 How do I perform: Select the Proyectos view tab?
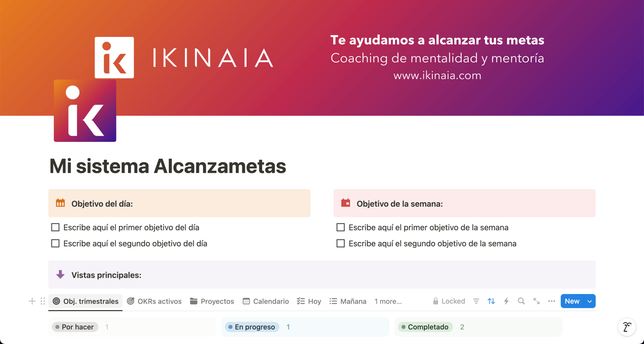[212, 302]
